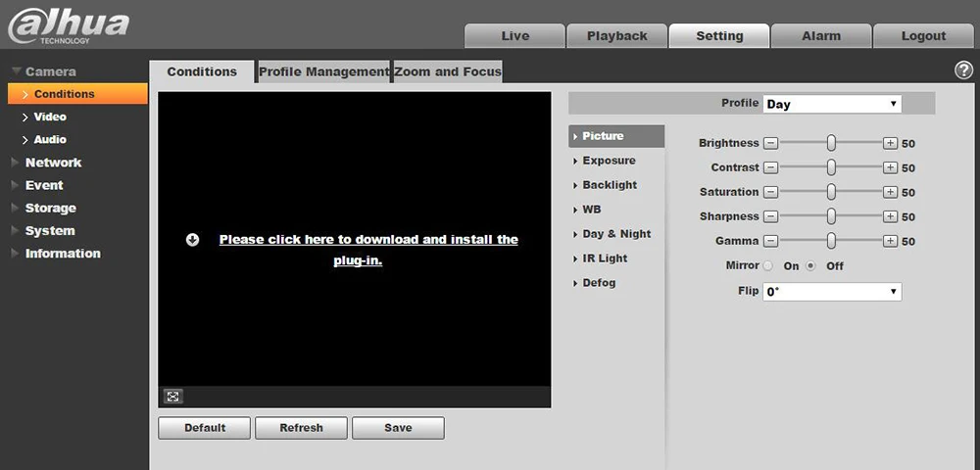980x470 pixels.
Task: Click the Logout tab
Action: 923,36
